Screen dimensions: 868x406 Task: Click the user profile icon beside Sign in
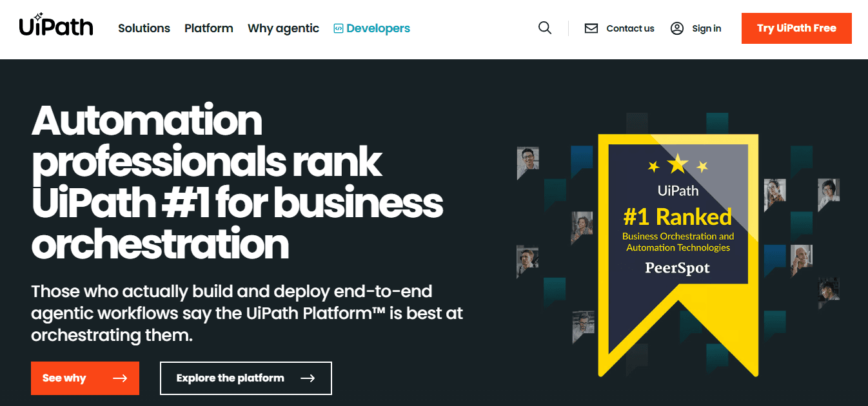[677, 28]
